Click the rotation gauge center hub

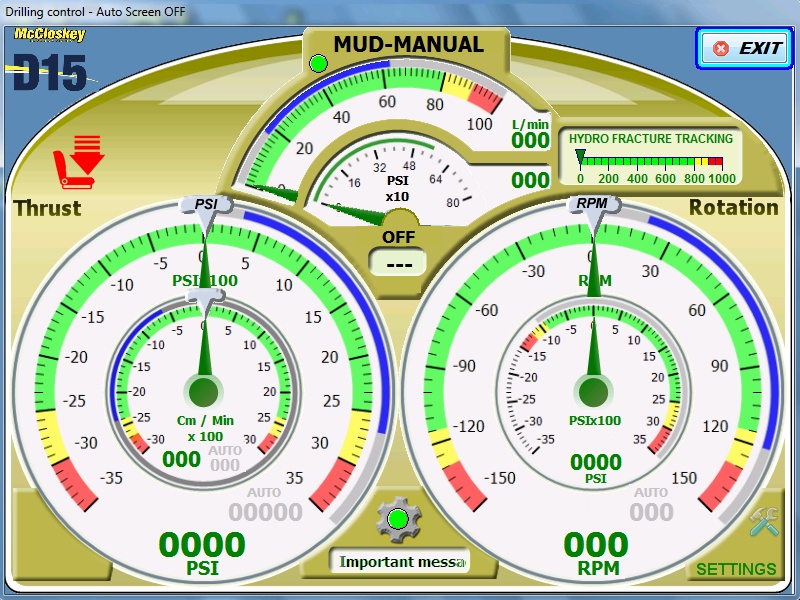pos(595,390)
